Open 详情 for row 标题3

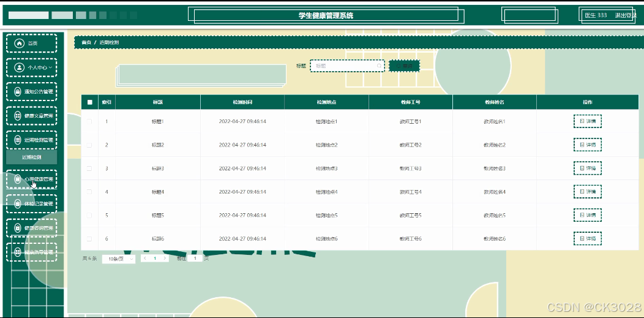[587, 168]
